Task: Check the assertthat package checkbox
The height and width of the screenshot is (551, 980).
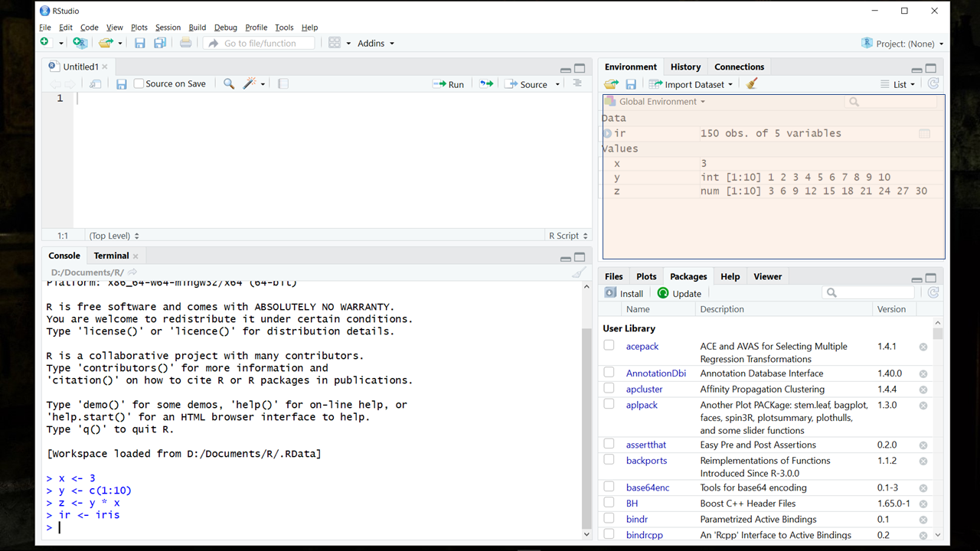Action: [x=609, y=444]
